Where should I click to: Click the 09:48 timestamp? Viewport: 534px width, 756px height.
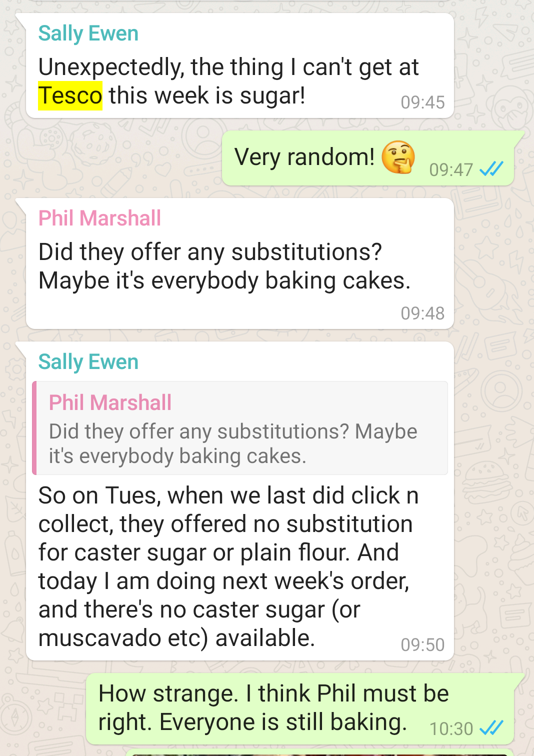[422, 313]
